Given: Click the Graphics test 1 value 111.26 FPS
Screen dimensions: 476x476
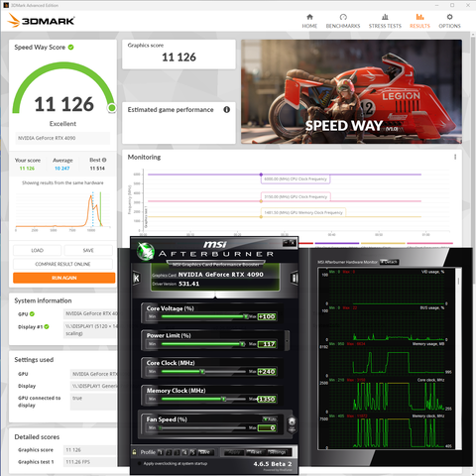Looking at the screenshot, I should tap(77, 462).
